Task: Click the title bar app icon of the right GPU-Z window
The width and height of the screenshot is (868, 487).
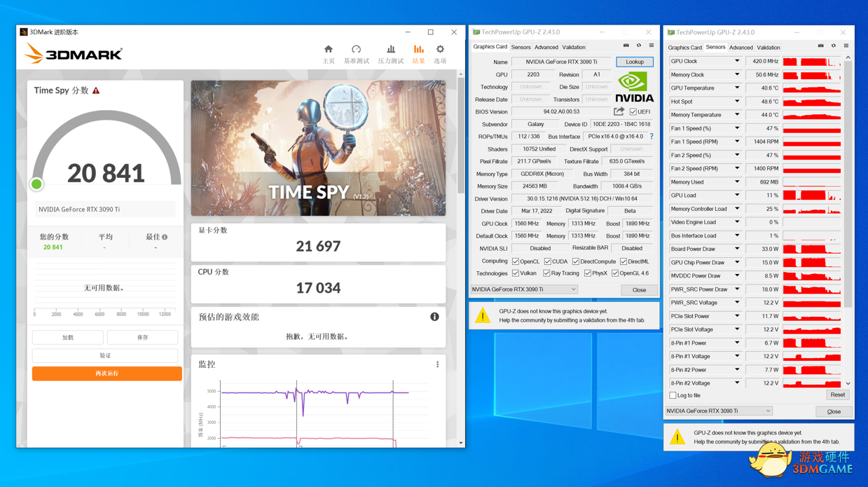Action: 671,32
